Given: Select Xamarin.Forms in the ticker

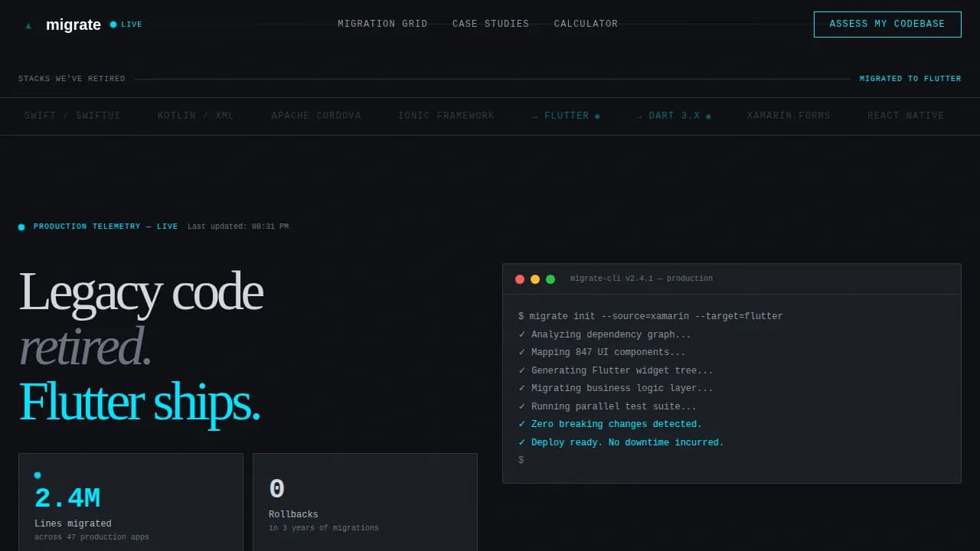Looking at the screenshot, I should [x=789, y=116].
